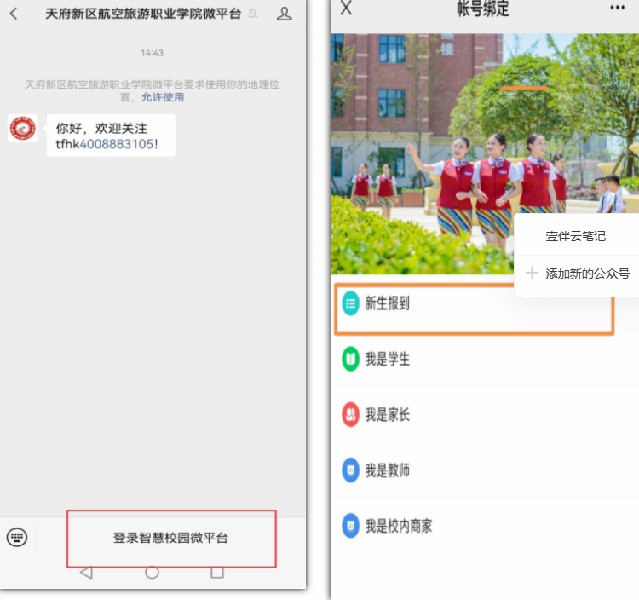Open the three-dots more menu

617,8
